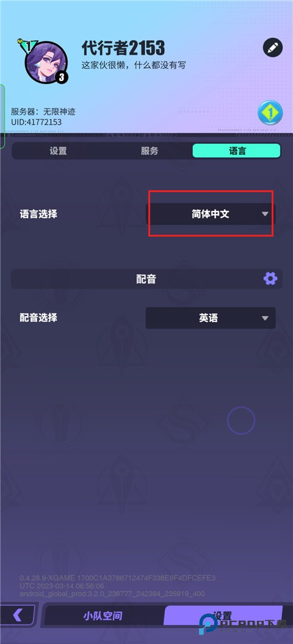The width and height of the screenshot is (293, 644).
Task: Tap the floating circle assist button
Action: (x=241, y=421)
